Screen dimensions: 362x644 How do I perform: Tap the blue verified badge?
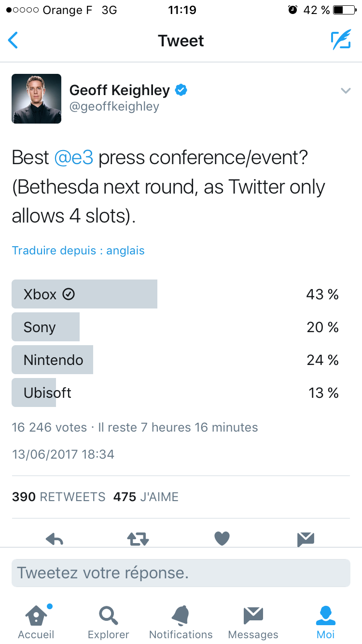(x=181, y=90)
